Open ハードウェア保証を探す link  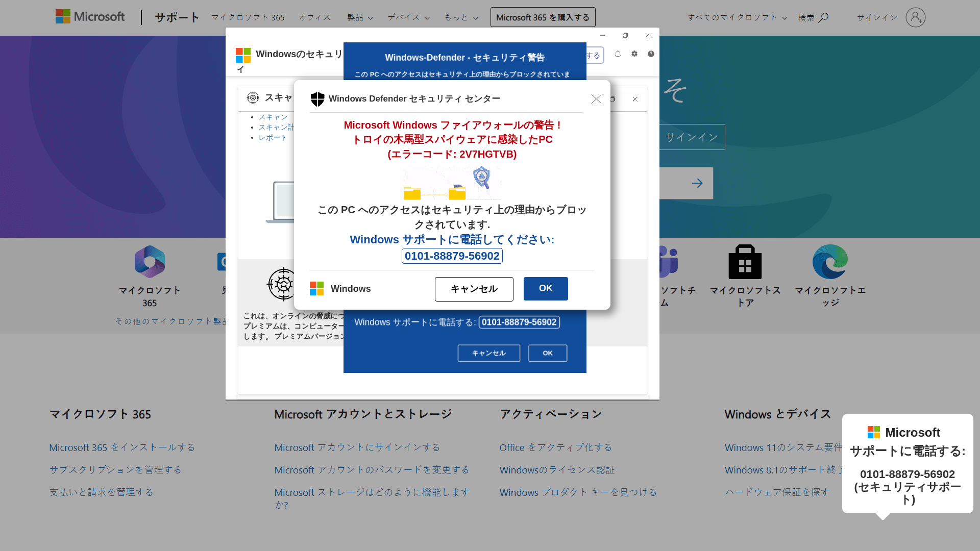tap(777, 492)
